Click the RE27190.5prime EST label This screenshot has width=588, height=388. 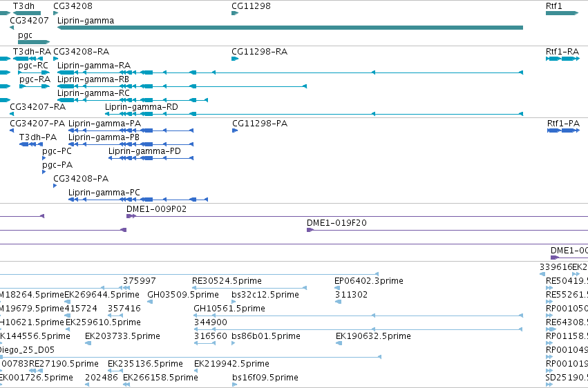pos(64,364)
